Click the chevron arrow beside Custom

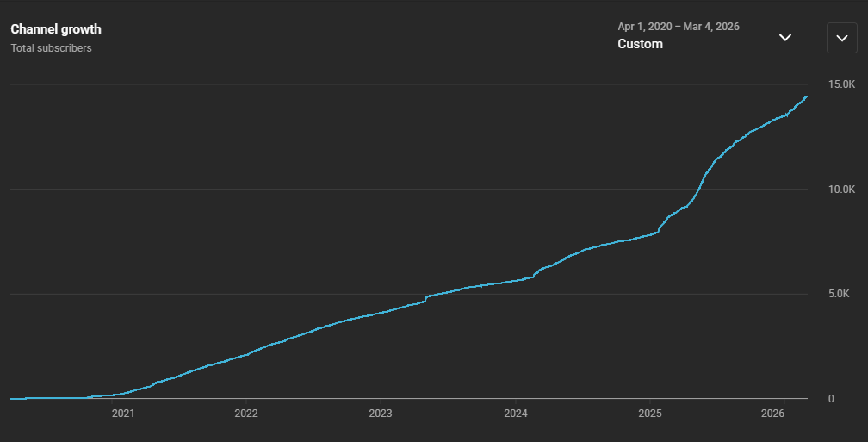(x=785, y=38)
